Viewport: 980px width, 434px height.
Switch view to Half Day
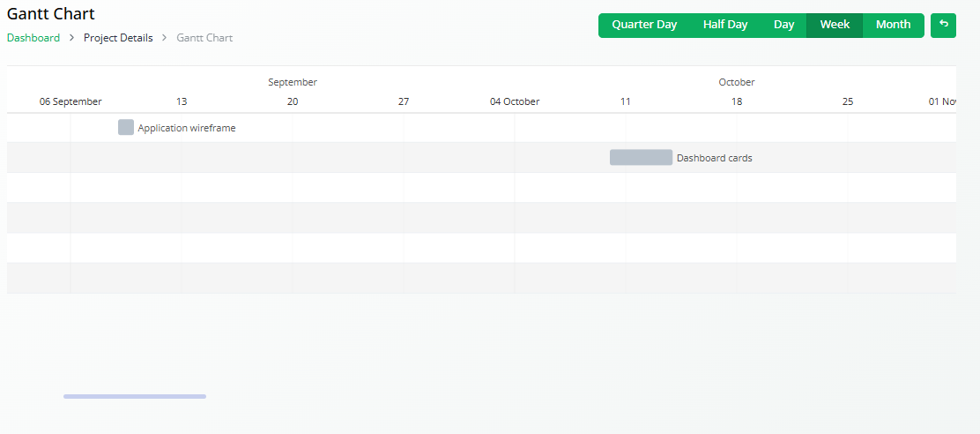(725, 25)
